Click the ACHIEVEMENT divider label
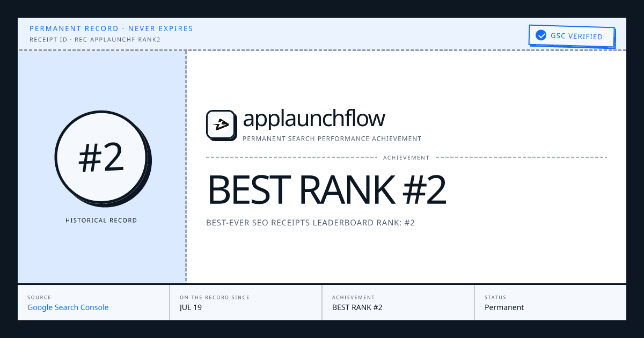 tap(406, 158)
